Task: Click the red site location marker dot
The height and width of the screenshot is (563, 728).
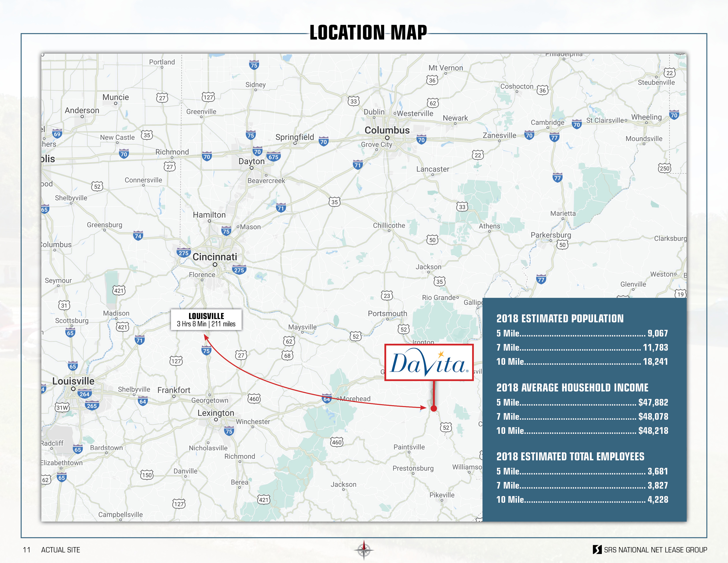Action: [434, 408]
